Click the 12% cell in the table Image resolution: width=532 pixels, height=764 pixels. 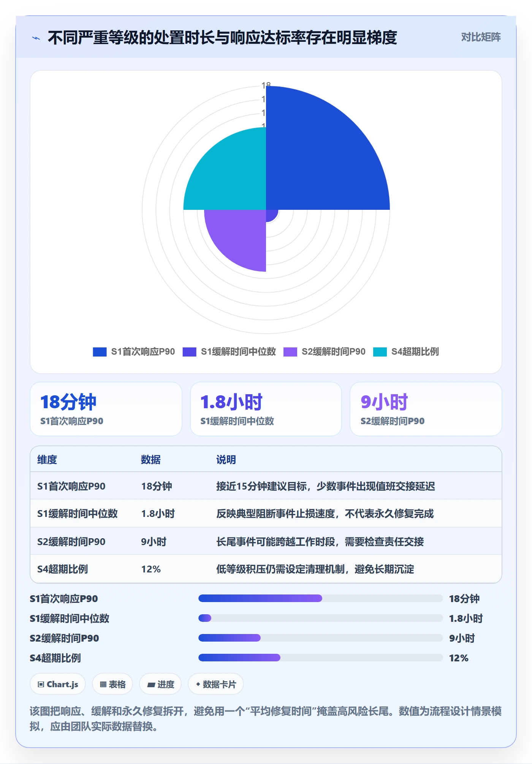(x=151, y=569)
